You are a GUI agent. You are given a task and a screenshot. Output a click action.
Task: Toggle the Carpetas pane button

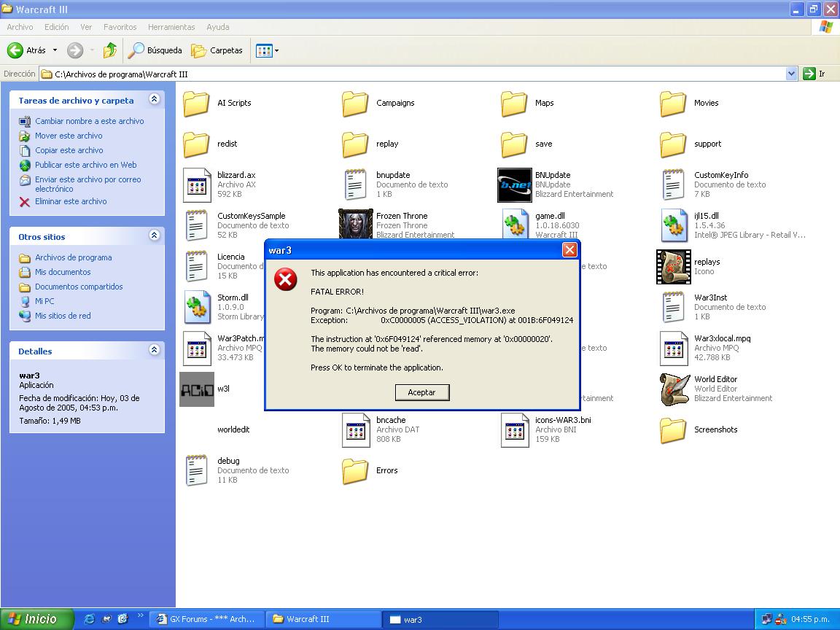tap(217, 50)
